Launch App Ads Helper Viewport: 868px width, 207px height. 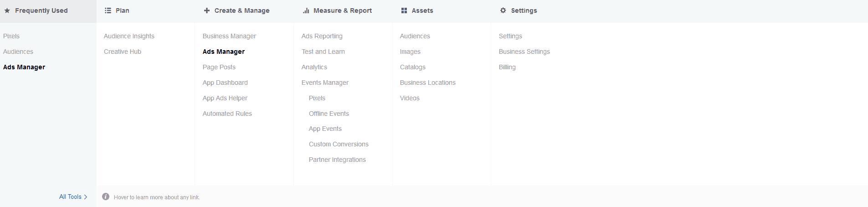point(225,98)
